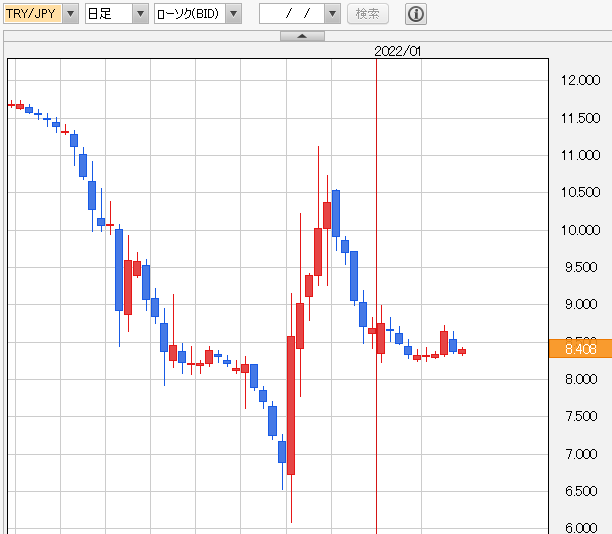Image resolution: width=612 pixels, height=534 pixels.
Task: Open the 日足 timeframe dropdown arrow
Action: [141, 14]
